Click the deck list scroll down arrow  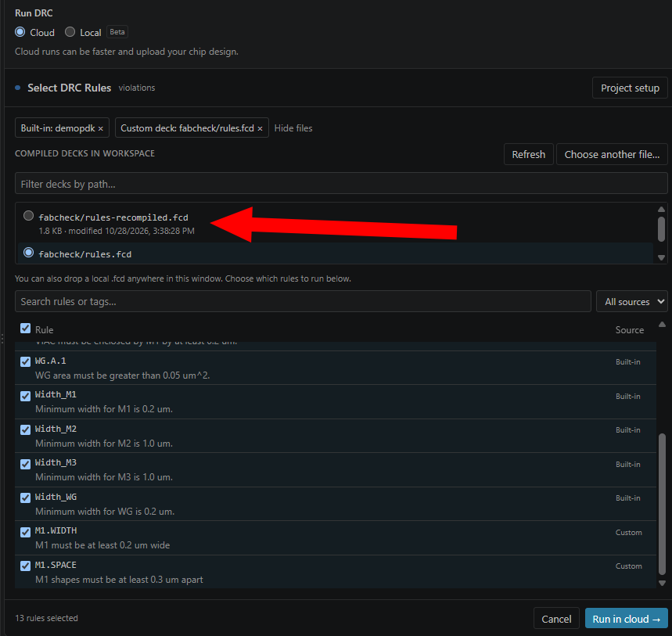click(x=661, y=257)
